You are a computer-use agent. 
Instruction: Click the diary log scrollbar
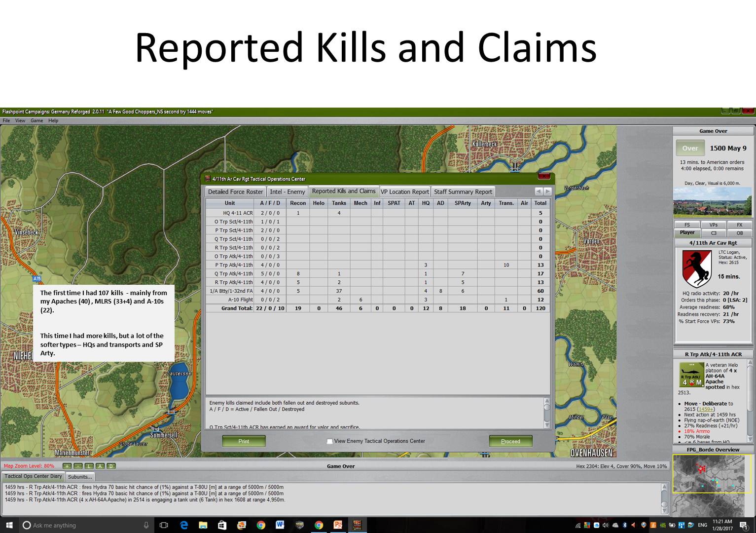point(665,498)
